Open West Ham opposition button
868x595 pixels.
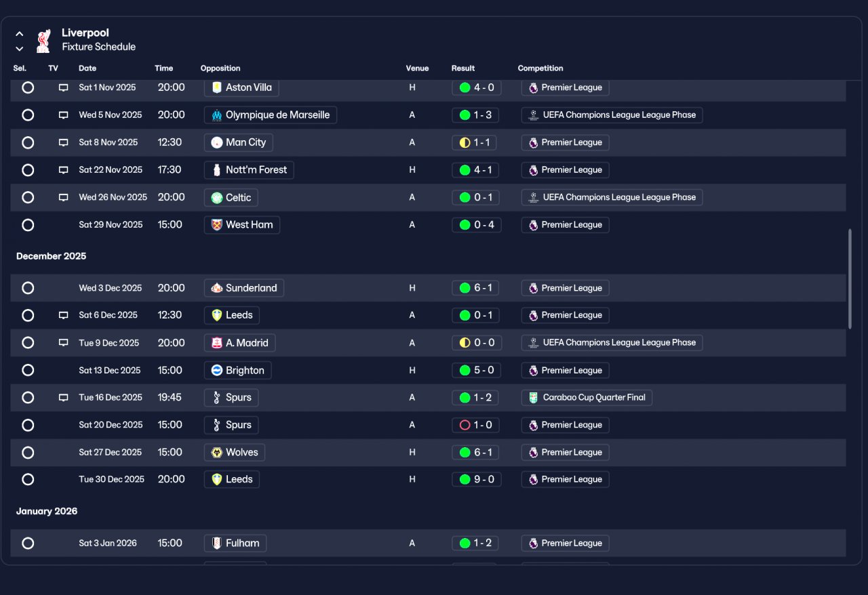pos(242,225)
